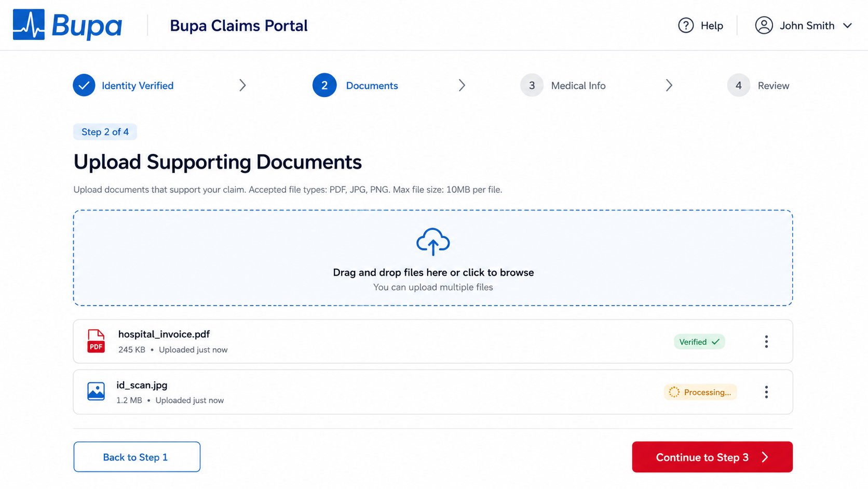Expand John Smith account dropdown arrow
The image size is (868, 489).
pos(847,25)
